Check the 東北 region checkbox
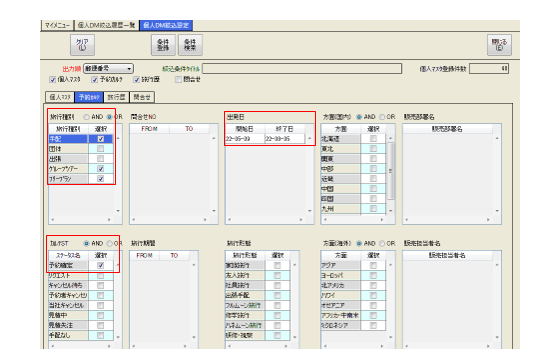 pyautogui.click(x=373, y=149)
